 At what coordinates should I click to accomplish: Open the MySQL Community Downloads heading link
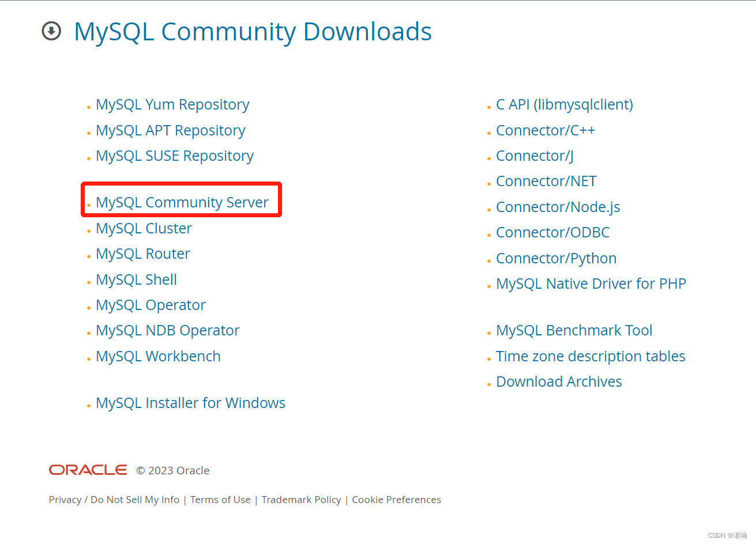pyautogui.click(x=253, y=32)
